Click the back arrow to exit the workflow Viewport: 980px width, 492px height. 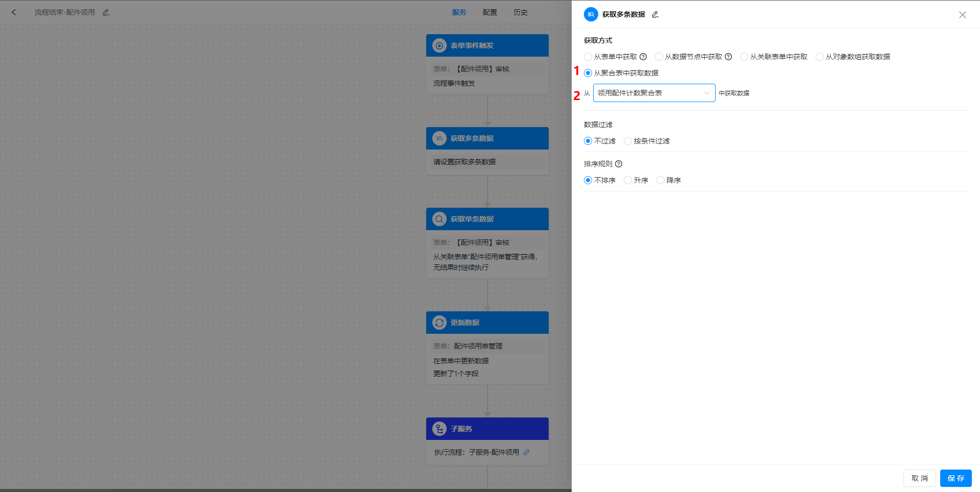(x=14, y=12)
